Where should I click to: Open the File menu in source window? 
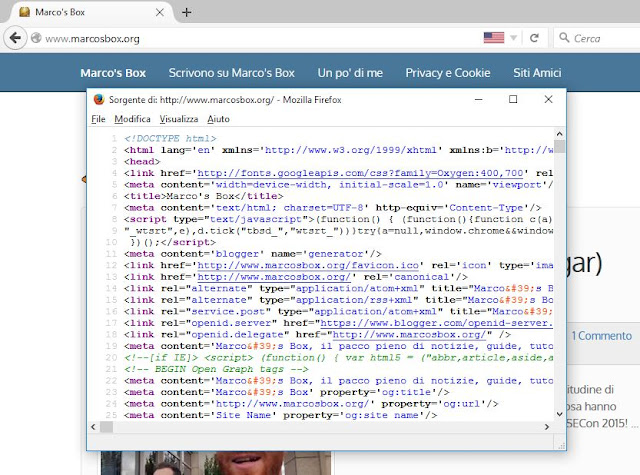[x=98, y=119]
